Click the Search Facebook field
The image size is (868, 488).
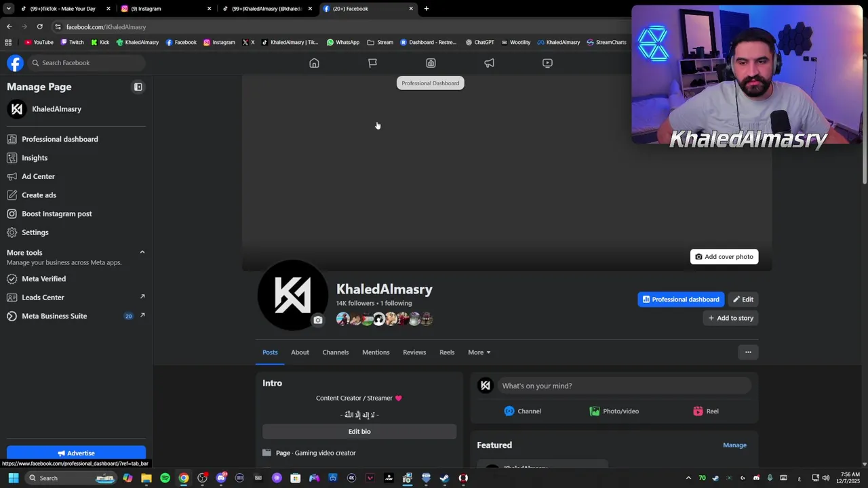[x=86, y=63]
